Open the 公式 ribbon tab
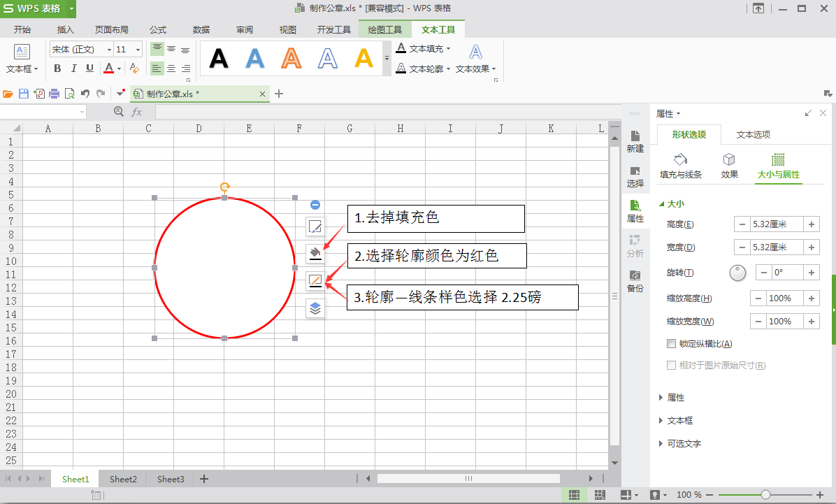The width and height of the screenshot is (836, 504). click(158, 30)
